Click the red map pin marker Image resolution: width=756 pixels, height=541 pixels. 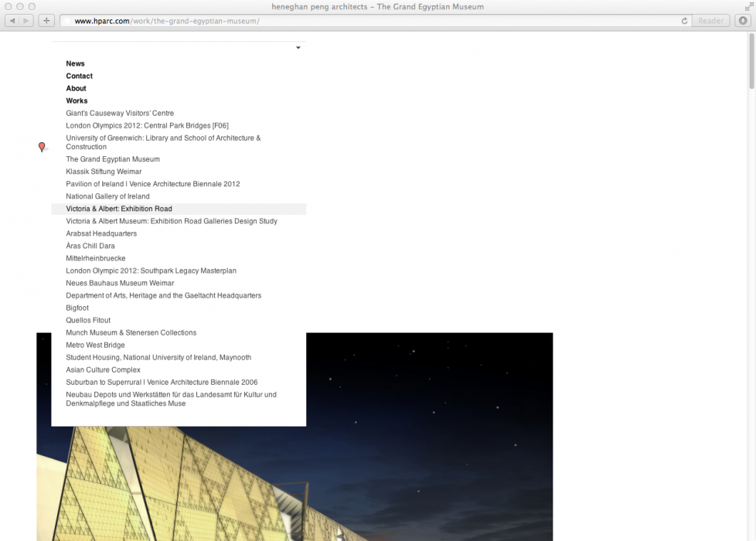[42, 147]
